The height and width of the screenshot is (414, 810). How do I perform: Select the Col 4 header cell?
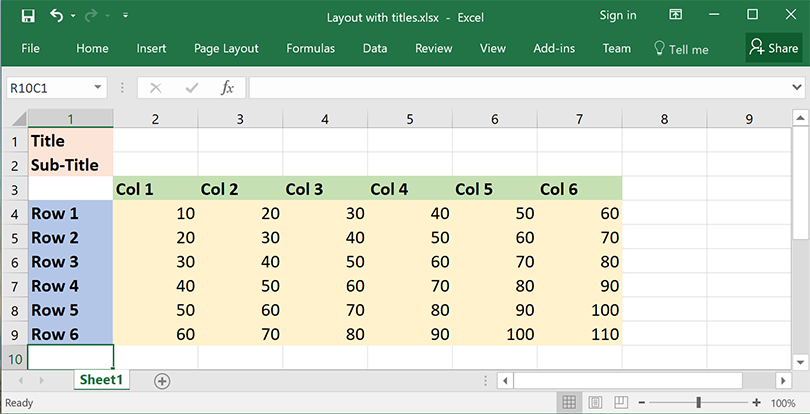(410, 189)
